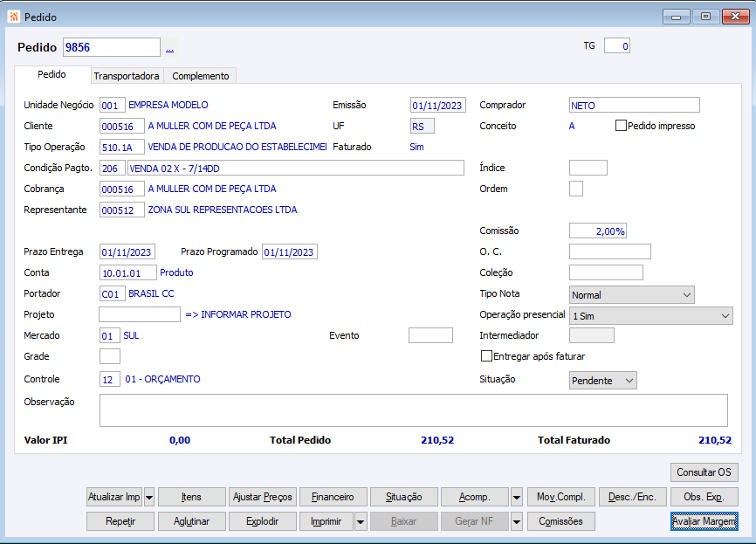This screenshot has width=756, height=544.
Task: Open the Tipo Nota dropdown
Action: [x=632, y=294]
